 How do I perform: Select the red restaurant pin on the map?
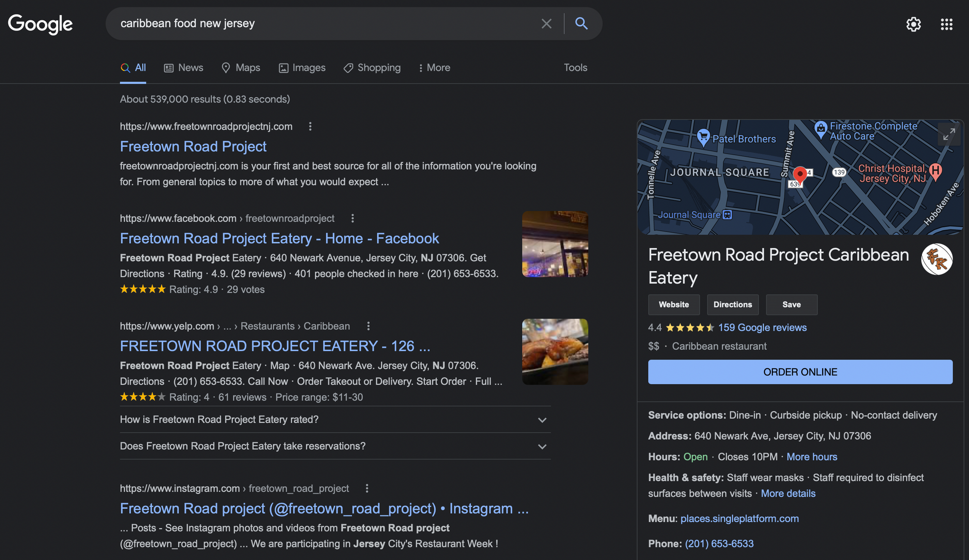tap(799, 174)
